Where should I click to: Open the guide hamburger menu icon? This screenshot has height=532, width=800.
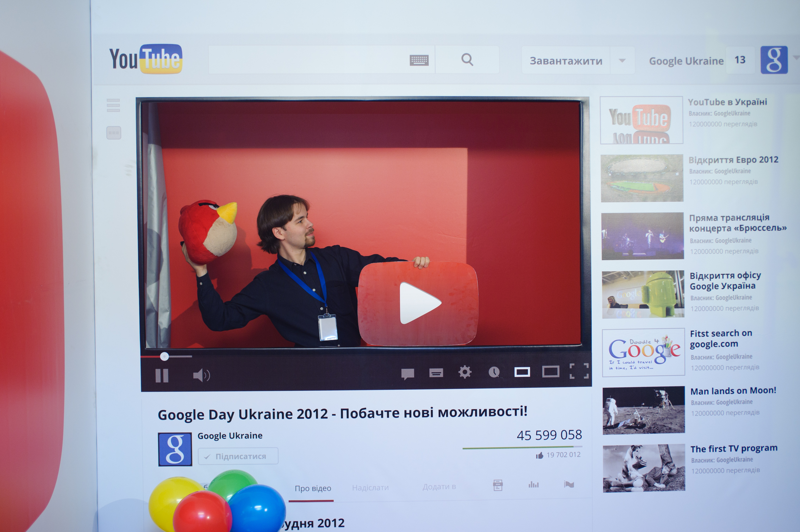(113, 105)
